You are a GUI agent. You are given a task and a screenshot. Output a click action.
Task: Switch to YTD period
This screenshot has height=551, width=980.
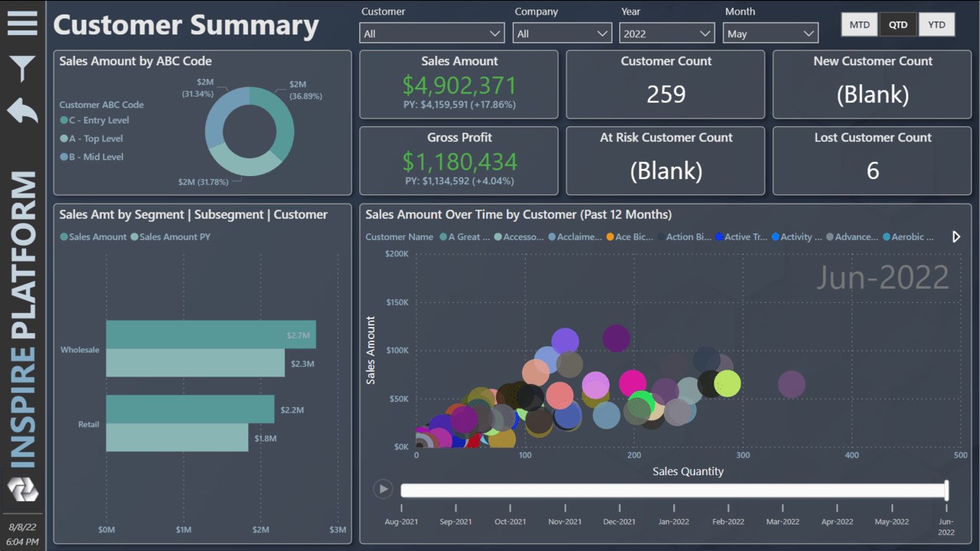[936, 24]
